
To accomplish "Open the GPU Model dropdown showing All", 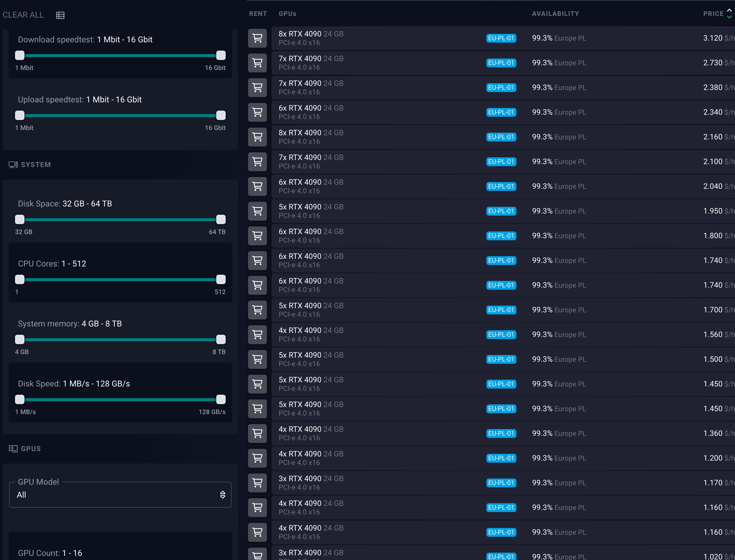I will (120, 495).
